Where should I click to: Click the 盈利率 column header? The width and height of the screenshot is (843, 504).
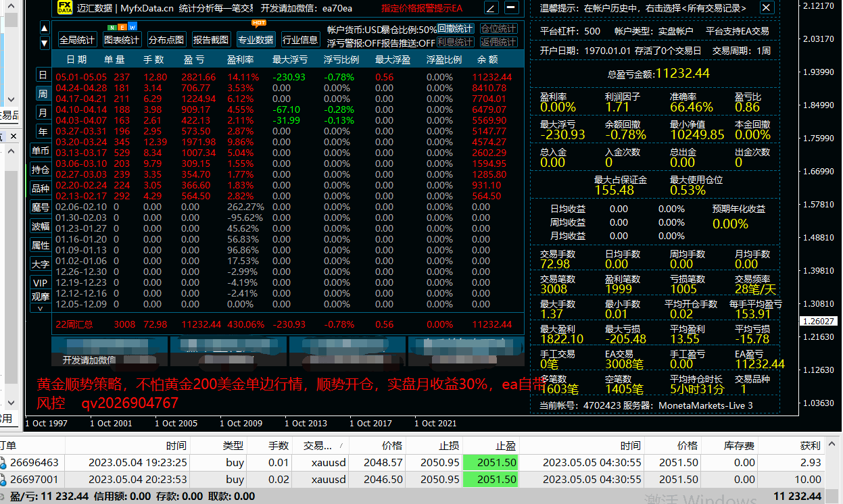(241, 60)
